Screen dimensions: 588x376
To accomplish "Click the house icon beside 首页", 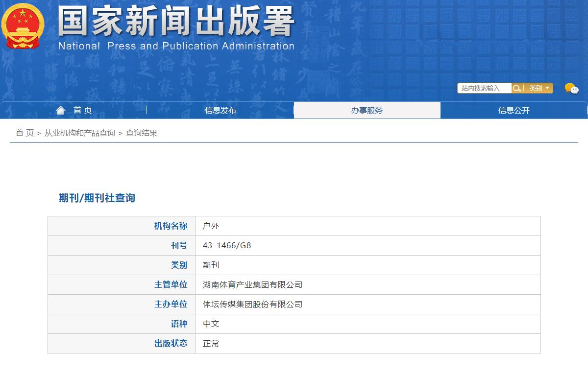I will [x=61, y=110].
